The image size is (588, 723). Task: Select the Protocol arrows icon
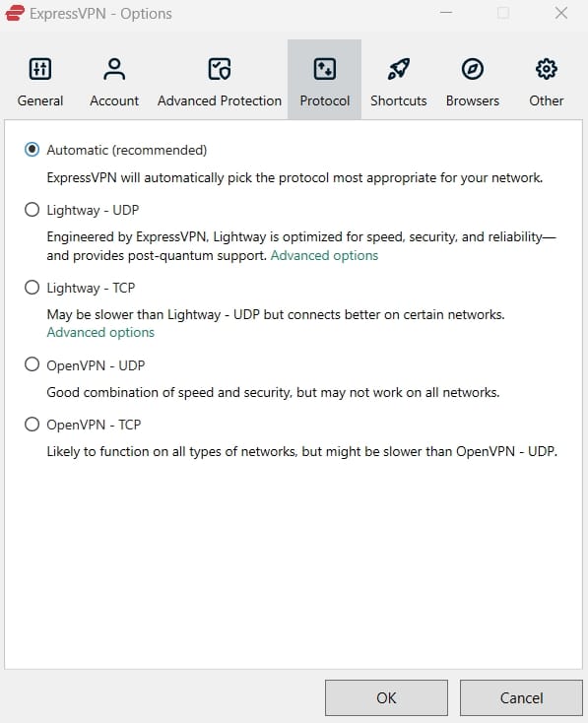click(325, 69)
